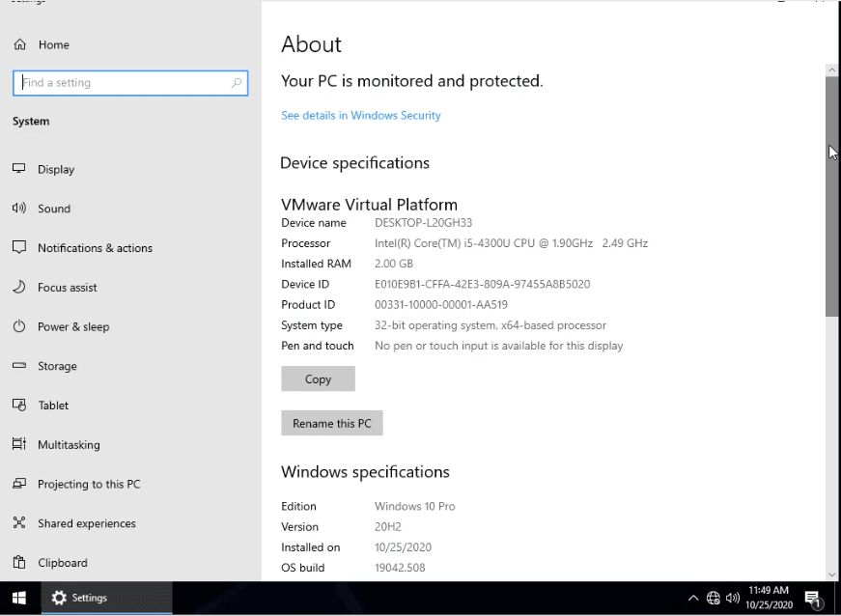Click the Device specifications heading
Screen dimensions: 841x616
pyautogui.click(x=354, y=163)
